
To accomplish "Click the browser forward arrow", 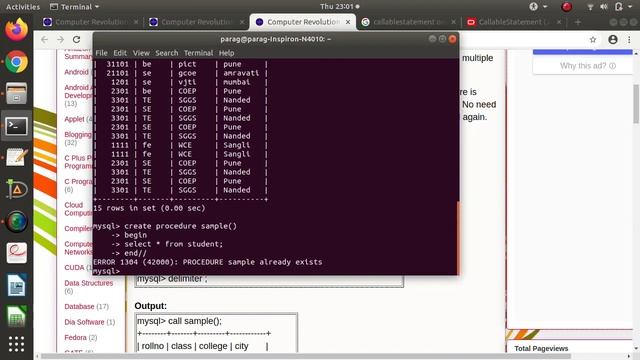I will tap(60, 40).
